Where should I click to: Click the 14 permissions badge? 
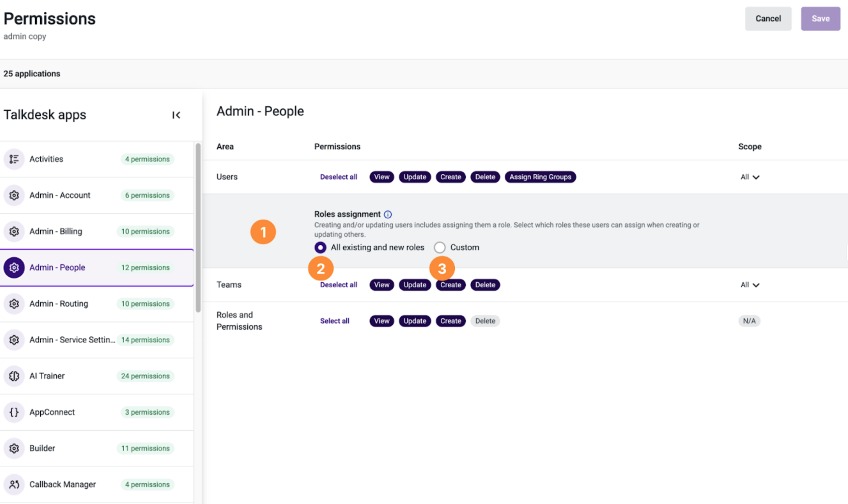145,340
